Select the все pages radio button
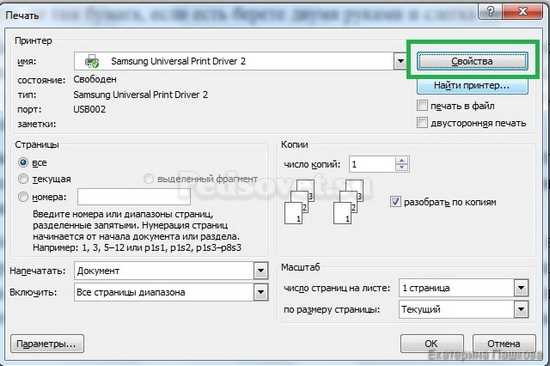This screenshot has width=550, height=366. click(23, 162)
